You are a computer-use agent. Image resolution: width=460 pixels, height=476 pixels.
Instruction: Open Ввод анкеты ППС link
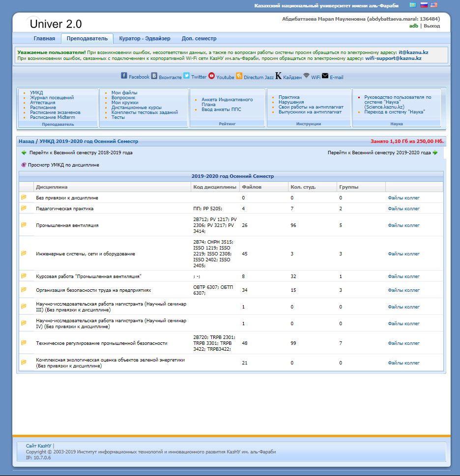click(x=221, y=109)
